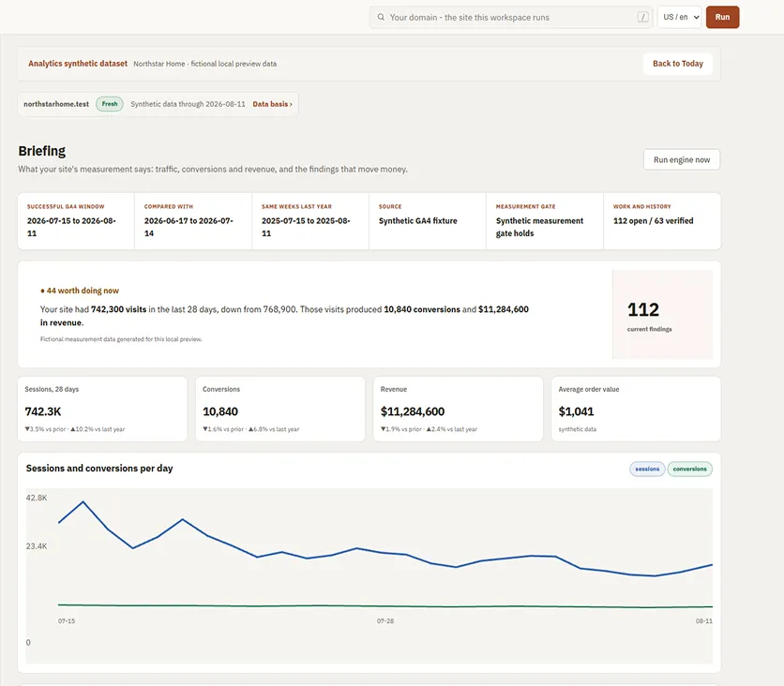Click 3.5% vs prior sessions change text
Image resolution: width=784 pixels, height=686 pixels.
coord(46,429)
